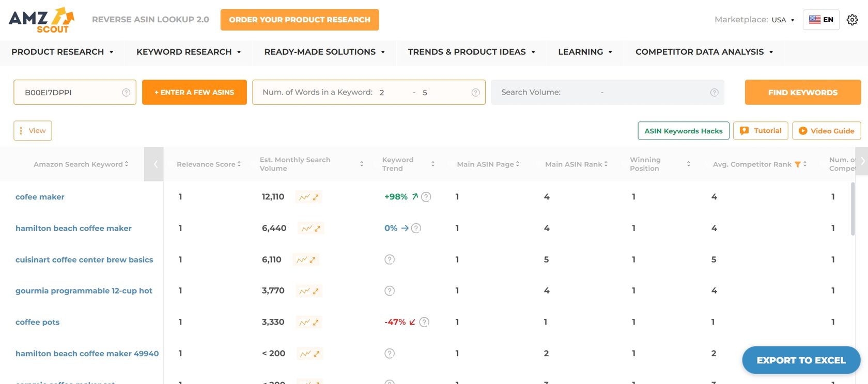The height and width of the screenshot is (384, 868).
Task: Click the 0% keyword trend help icon
Action: [x=416, y=228]
